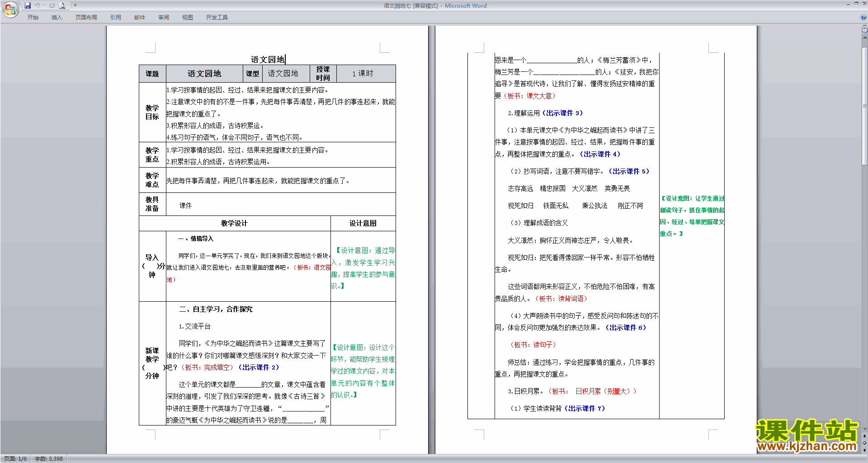Click the vertical scrollbar up arrow
The image size is (868, 463).
pos(864,37)
